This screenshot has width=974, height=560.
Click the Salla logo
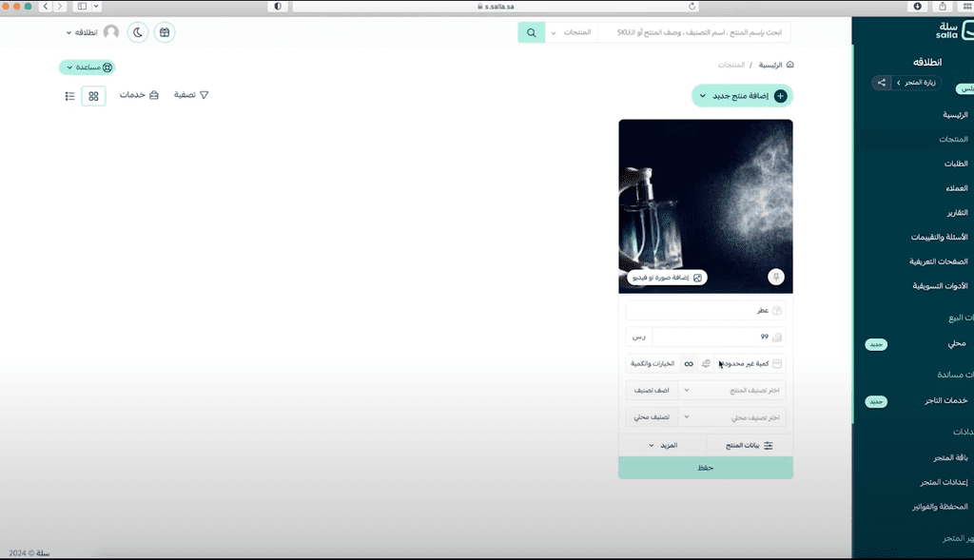[954, 30]
